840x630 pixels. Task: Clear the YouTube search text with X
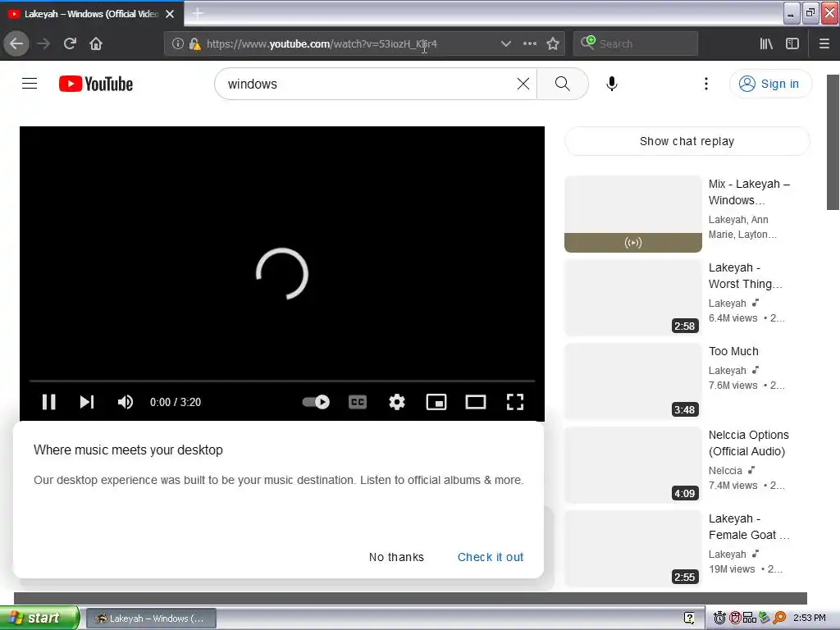(x=523, y=84)
